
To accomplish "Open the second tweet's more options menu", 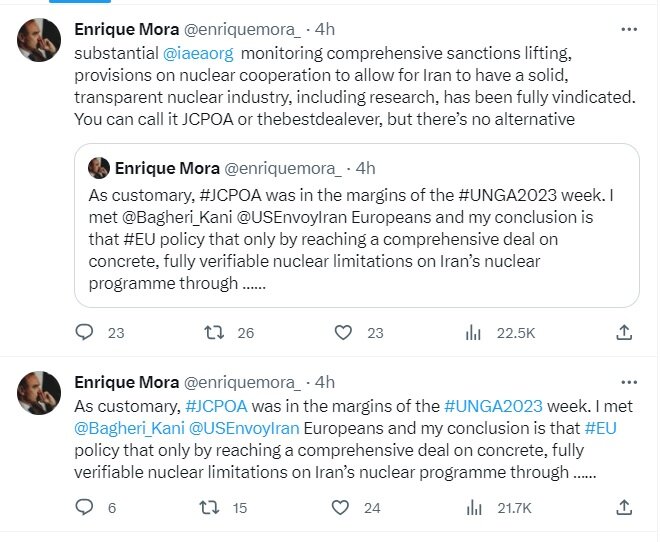I will [628, 381].
